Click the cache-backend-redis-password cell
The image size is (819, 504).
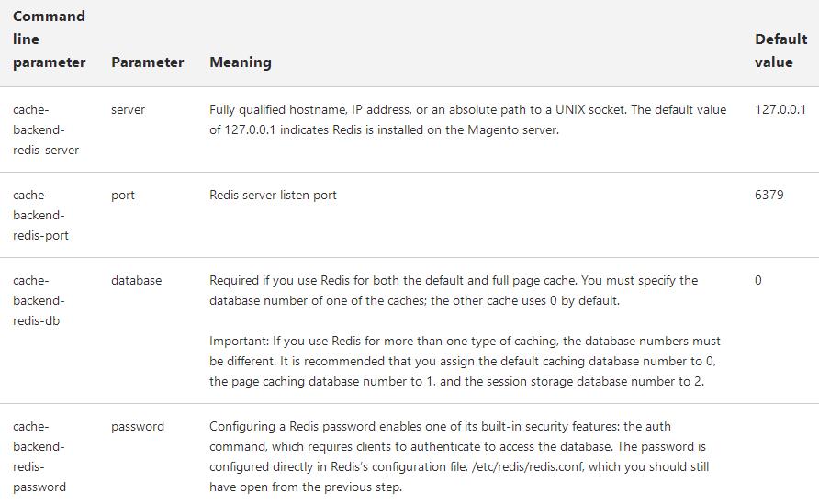tap(40, 456)
